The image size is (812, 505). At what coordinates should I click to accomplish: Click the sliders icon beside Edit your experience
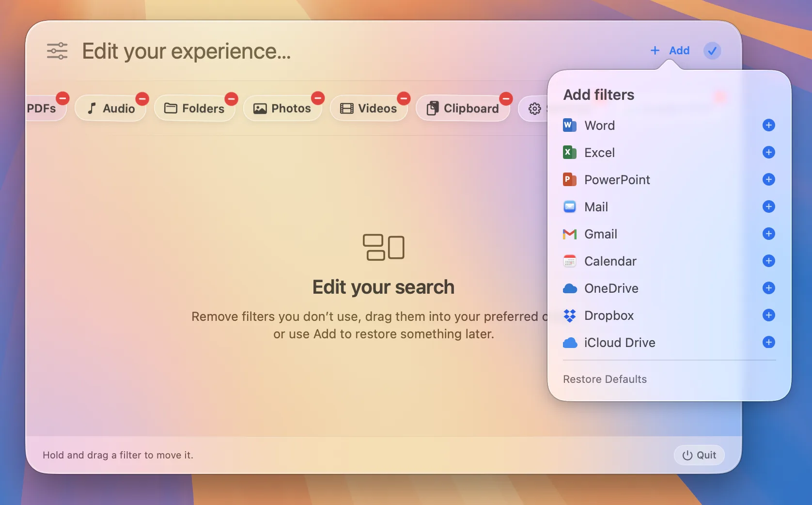[x=57, y=51]
